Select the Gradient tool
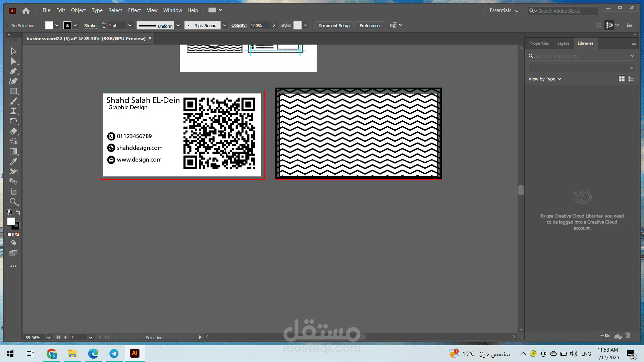The height and width of the screenshot is (362, 644). [x=13, y=152]
